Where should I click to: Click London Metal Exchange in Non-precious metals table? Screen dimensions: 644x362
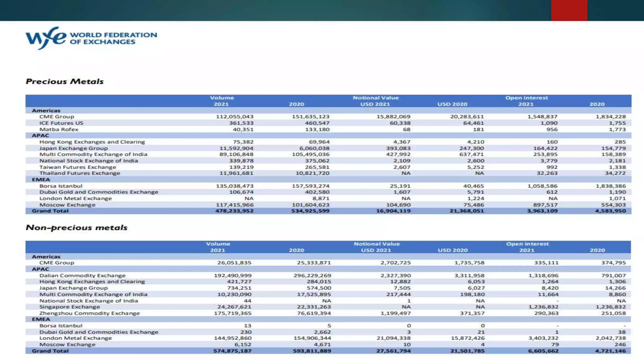[x=75, y=338]
